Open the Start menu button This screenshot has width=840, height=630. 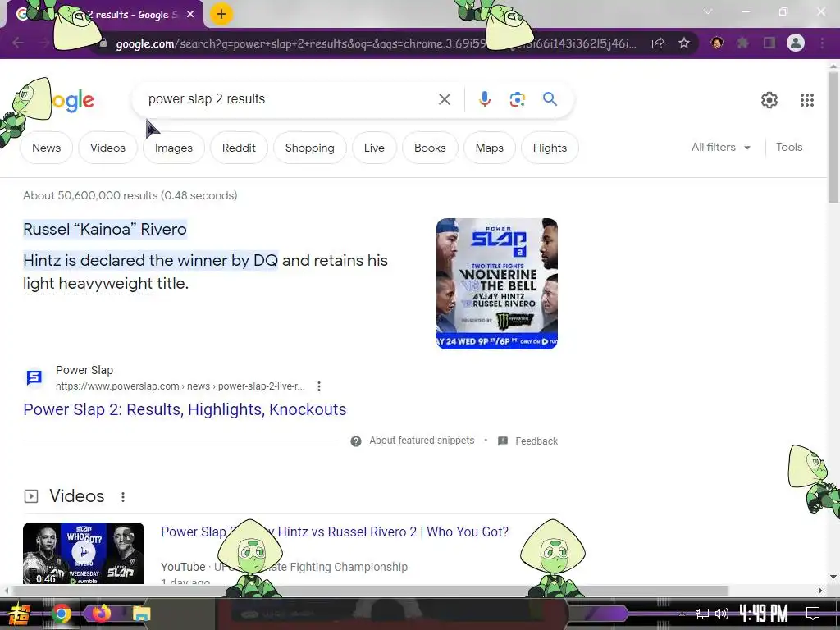click(19, 614)
